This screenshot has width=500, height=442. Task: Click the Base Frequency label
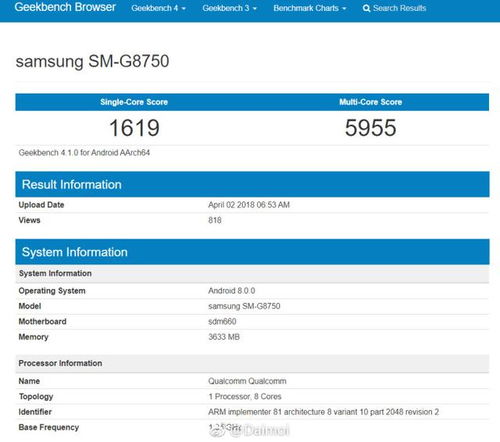pos(49,427)
